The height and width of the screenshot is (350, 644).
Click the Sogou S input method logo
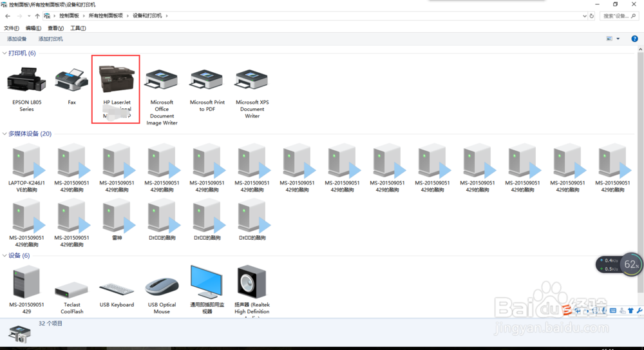pos(567,309)
